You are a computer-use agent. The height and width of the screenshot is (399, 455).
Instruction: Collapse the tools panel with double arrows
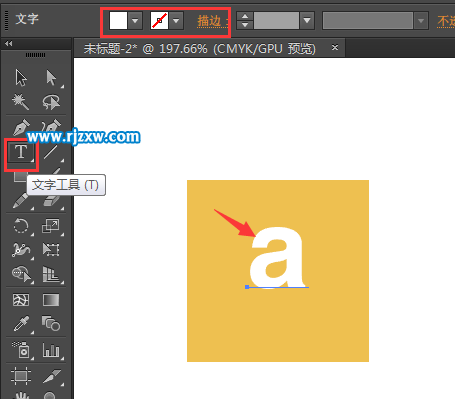(9, 43)
